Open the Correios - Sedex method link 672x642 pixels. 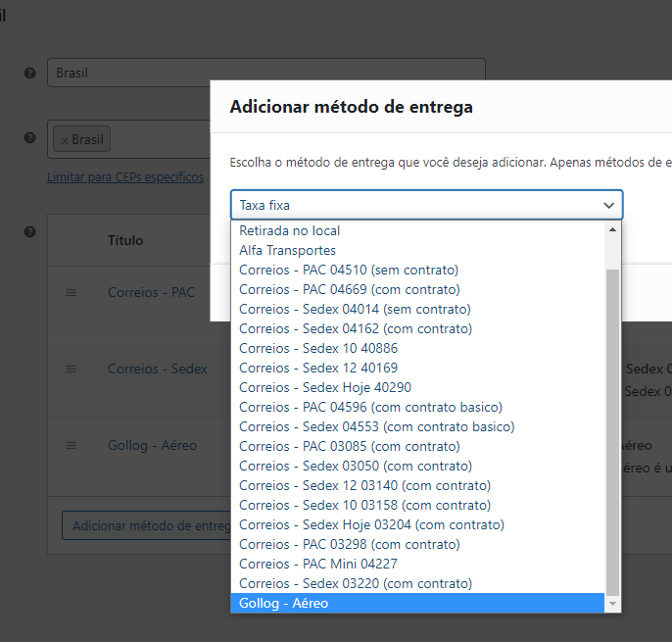coord(157,370)
